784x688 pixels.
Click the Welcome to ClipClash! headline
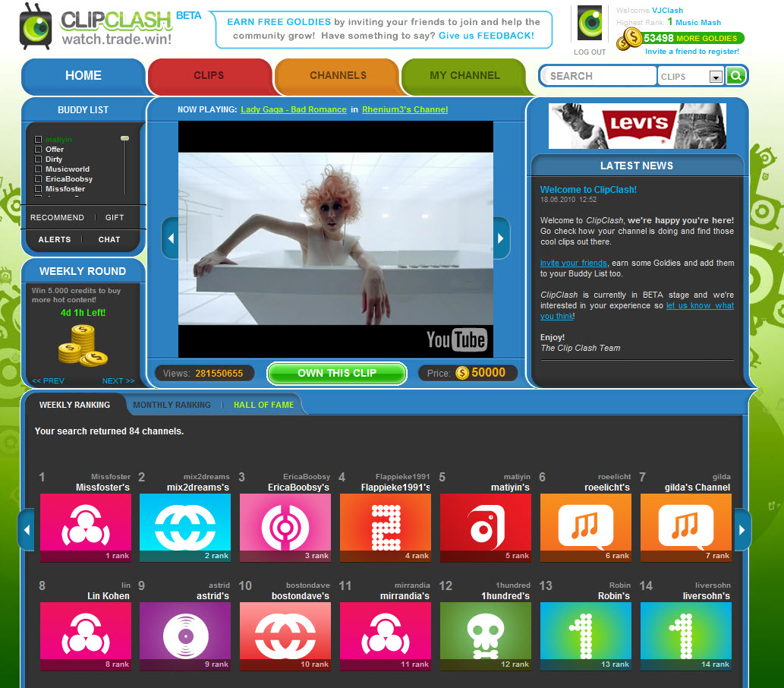tap(588, 190)
